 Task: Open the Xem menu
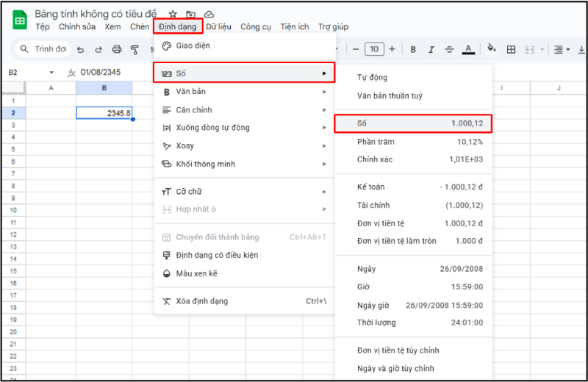pyautogui.click(x=112, y=26)
